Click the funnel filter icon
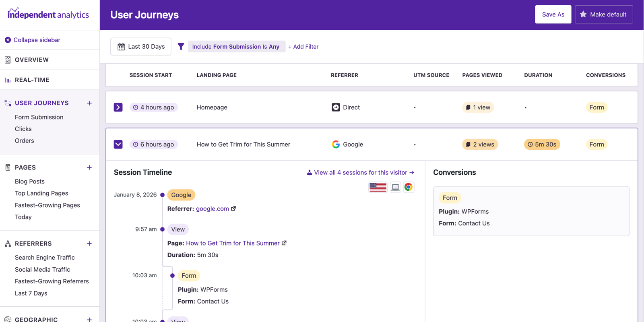This screenshot has height=322, width=644. pos(181,47)
